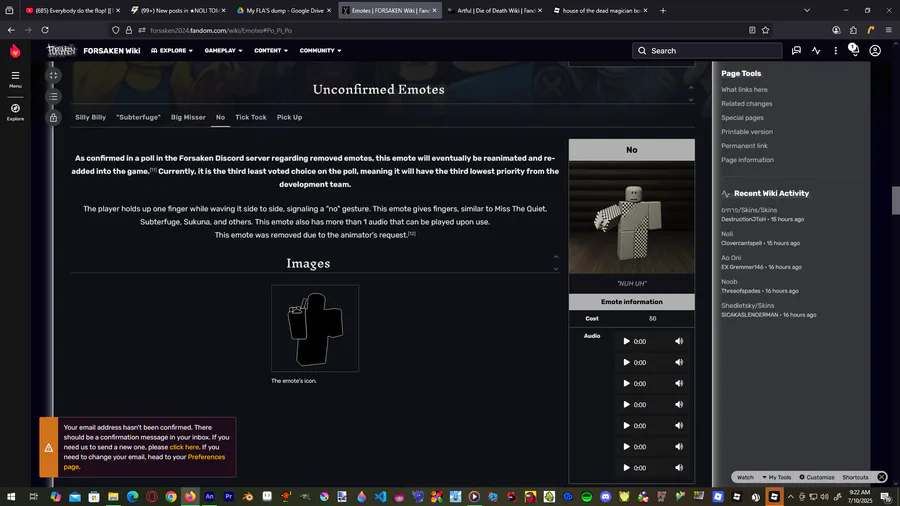The width and height of the screenshot is (900, 506).
Task: Open the Related changes link
Action: tap(747, 104)
